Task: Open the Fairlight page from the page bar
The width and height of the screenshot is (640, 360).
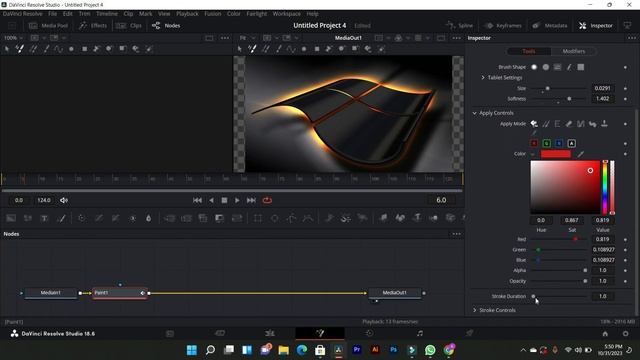Action: click(420, 333)
